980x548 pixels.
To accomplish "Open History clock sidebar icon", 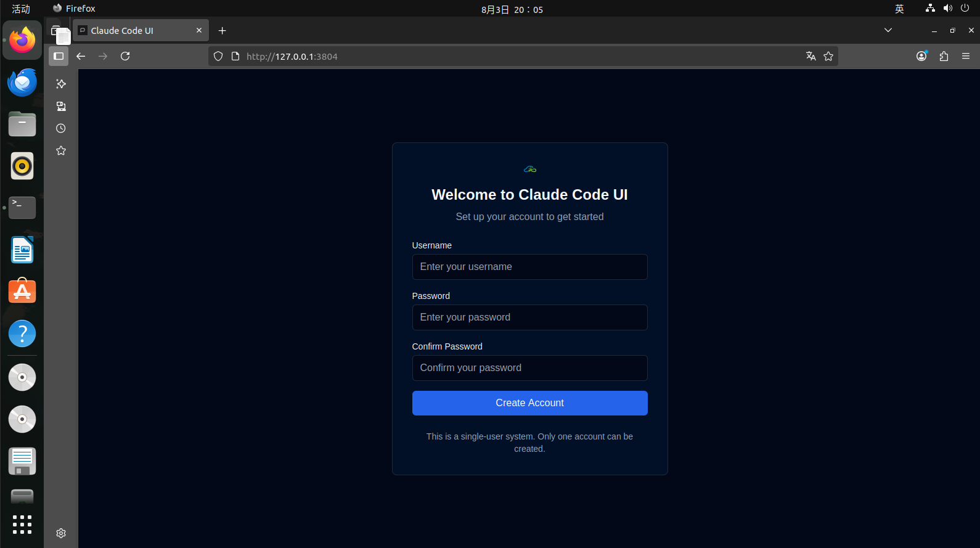I will 61,128.
